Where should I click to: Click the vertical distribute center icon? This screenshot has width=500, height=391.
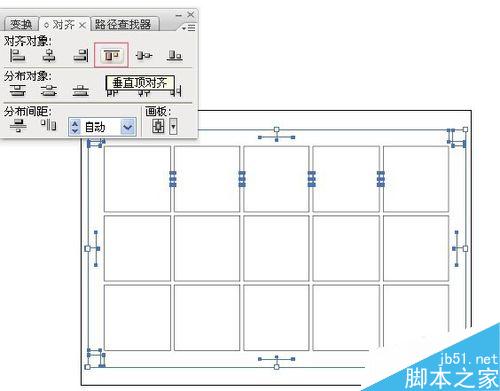[x=49, y=90]
